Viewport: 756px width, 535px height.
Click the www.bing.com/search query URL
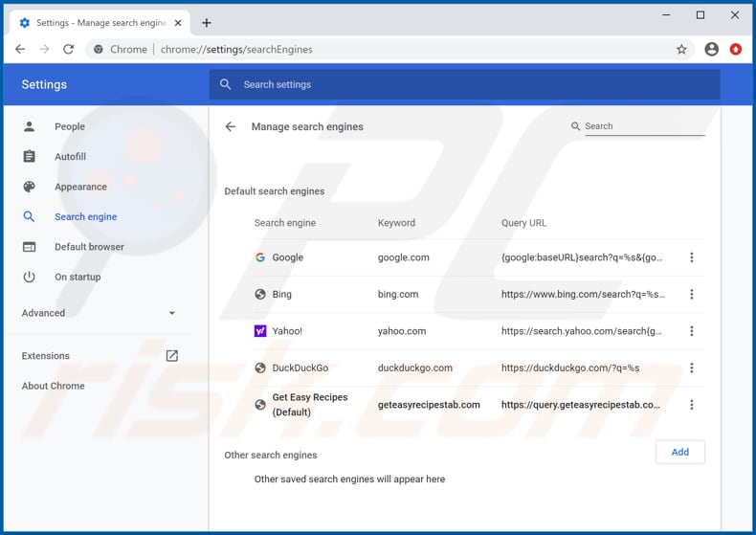click(583, 295)
